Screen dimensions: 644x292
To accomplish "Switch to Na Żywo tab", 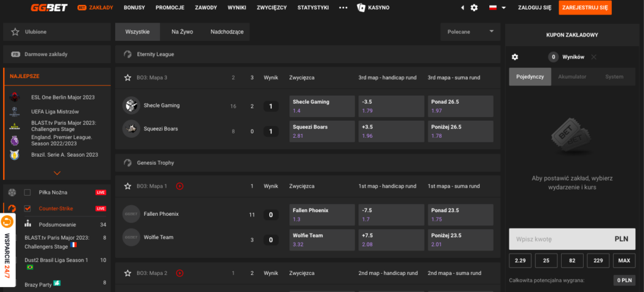I will [x=182, y=31].
